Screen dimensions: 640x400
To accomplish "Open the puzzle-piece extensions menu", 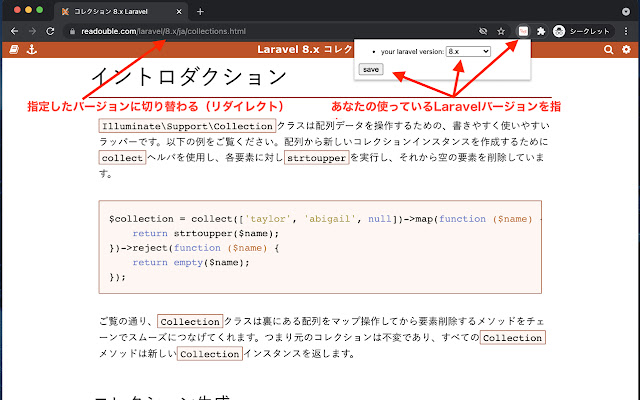I will (541, 31).
